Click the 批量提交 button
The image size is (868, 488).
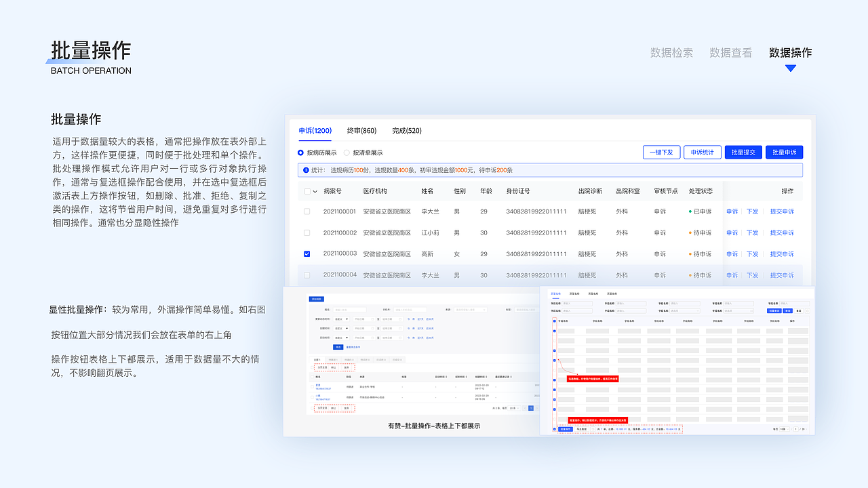point(743,152)
